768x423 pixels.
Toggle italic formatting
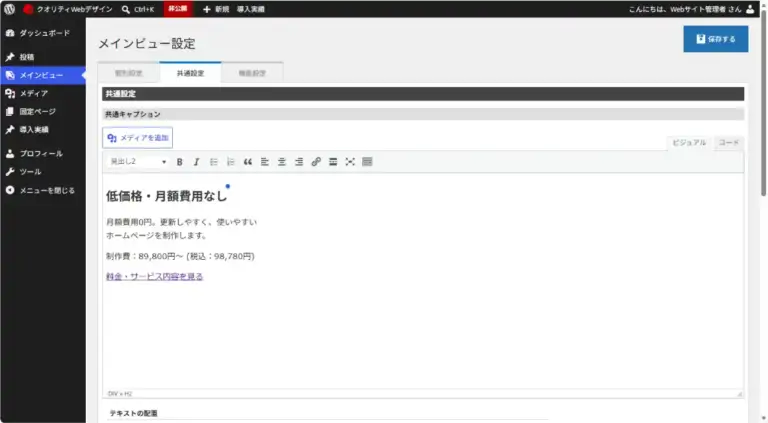click(x=196, y=162)
